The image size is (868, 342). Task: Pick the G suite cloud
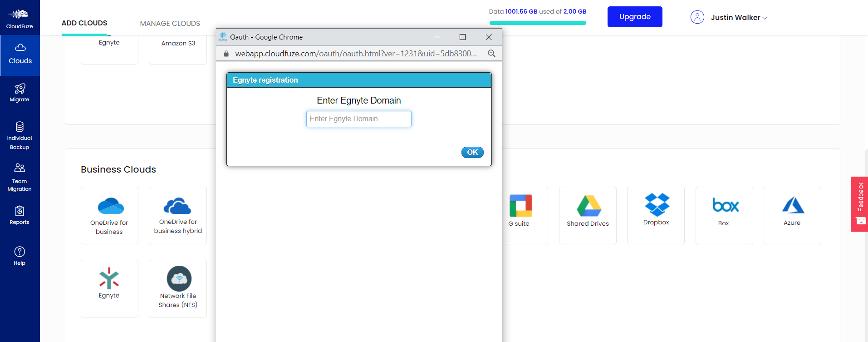(x=525, y=215)
